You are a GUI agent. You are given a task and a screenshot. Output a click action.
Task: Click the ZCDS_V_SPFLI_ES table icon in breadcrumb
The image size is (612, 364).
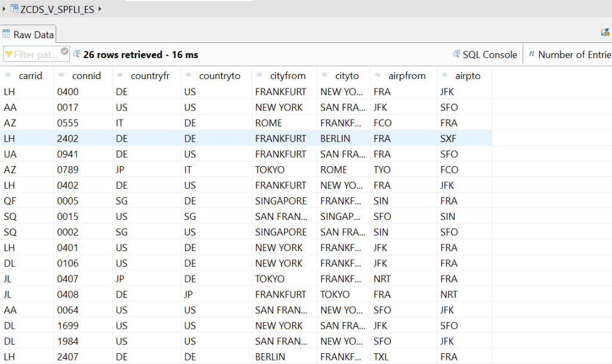point(14,8)
